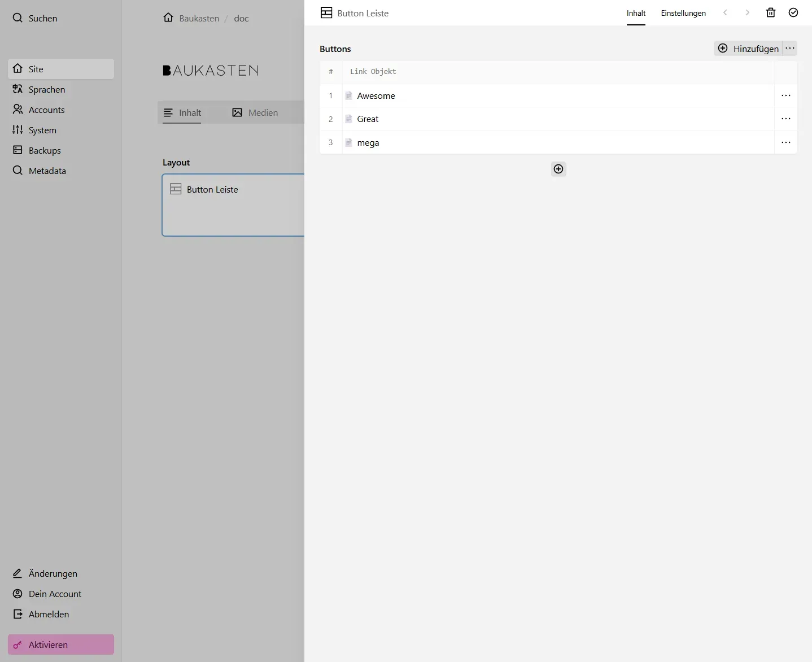Open Sprachen from the sidebar

[x=46, y=89]
